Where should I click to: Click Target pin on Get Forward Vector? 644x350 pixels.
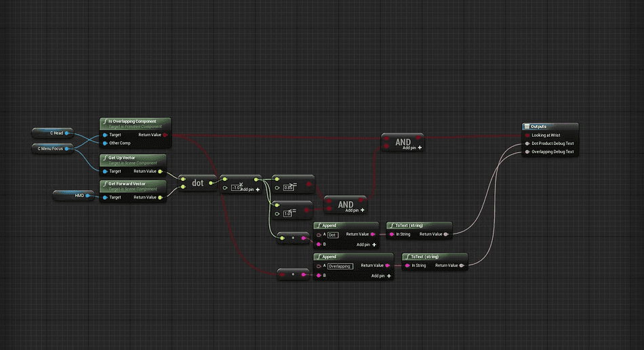coord(105,198)
